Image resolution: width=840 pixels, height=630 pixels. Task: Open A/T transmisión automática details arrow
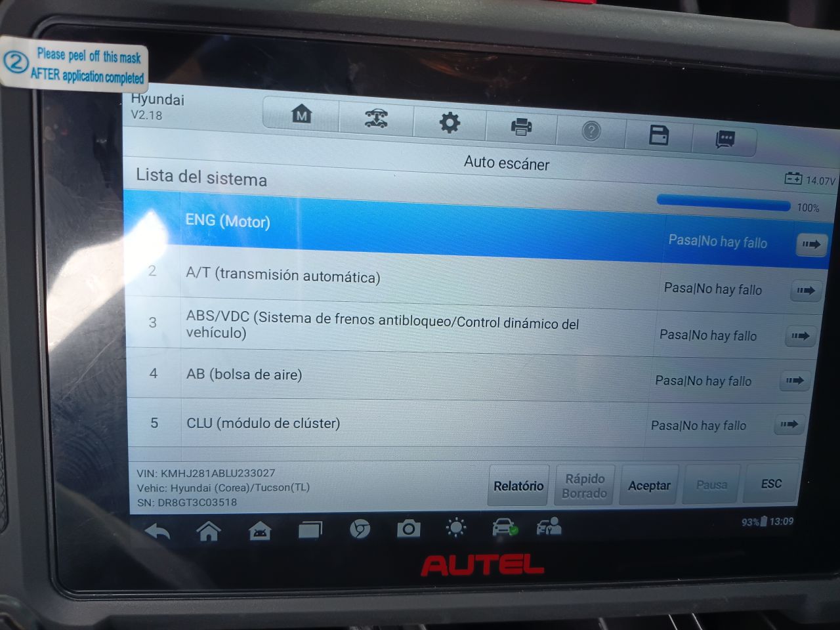[806, 290]
